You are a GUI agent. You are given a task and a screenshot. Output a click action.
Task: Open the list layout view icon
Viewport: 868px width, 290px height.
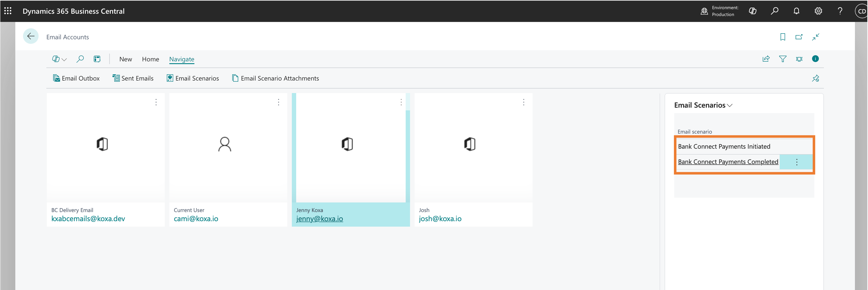[97, 59]
